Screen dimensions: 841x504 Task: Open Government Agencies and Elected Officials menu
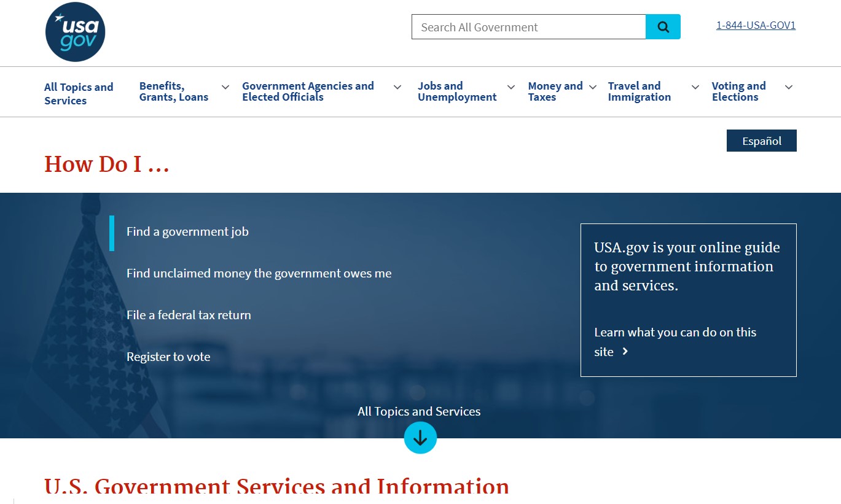[x=308, y=91]
